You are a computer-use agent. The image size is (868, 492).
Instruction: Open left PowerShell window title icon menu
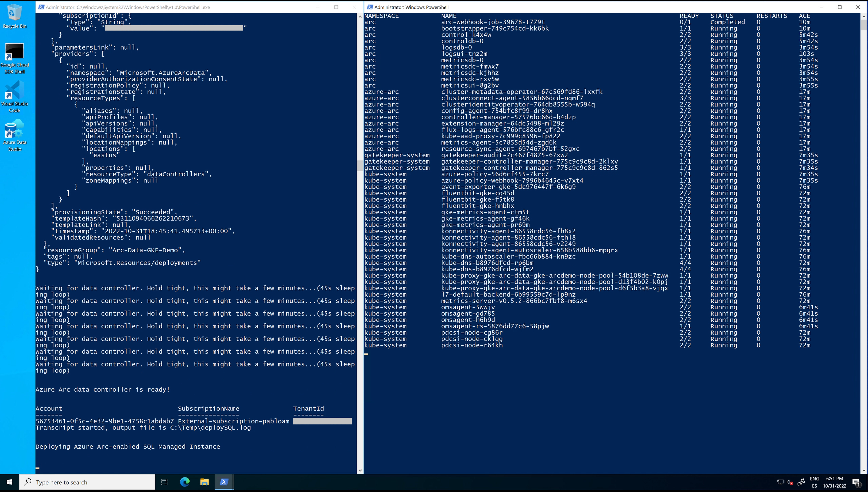point(41,7)
